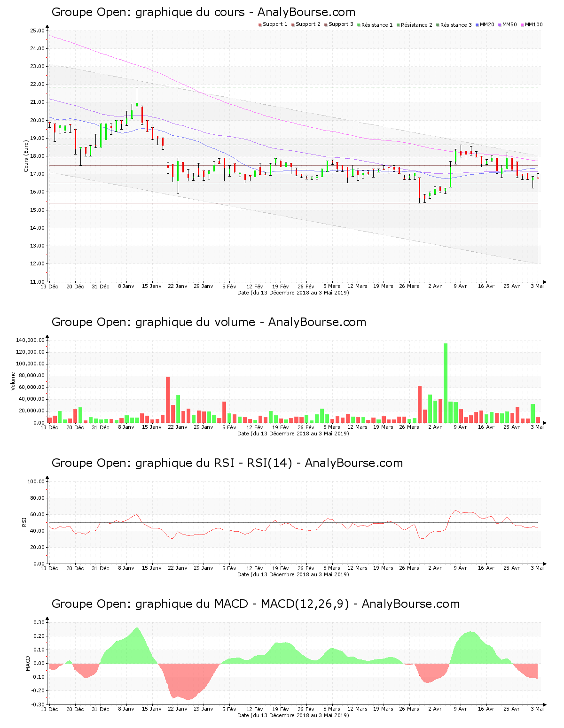Click the Support 3 legend swatch
564x728 pixels.
click(326, 25)
